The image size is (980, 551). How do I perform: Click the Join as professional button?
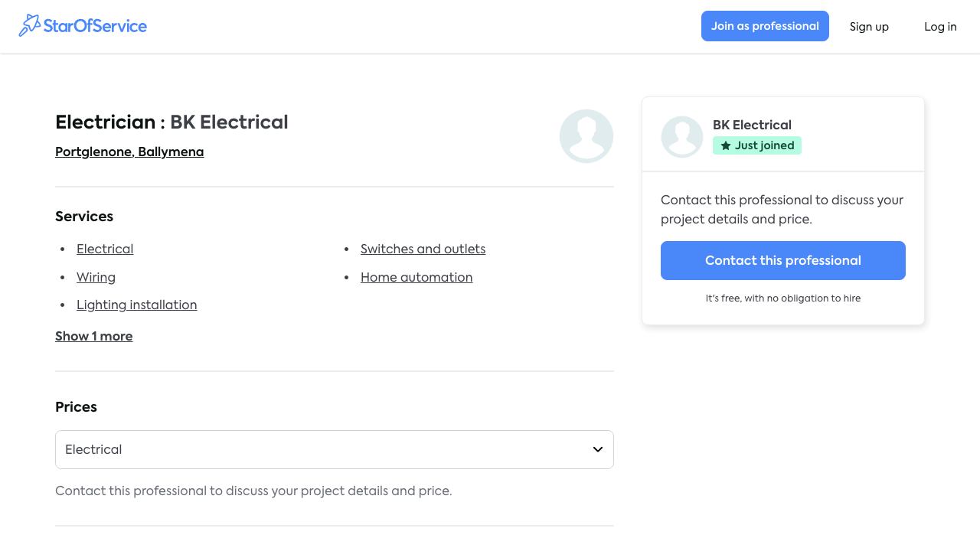click(765, 25)
